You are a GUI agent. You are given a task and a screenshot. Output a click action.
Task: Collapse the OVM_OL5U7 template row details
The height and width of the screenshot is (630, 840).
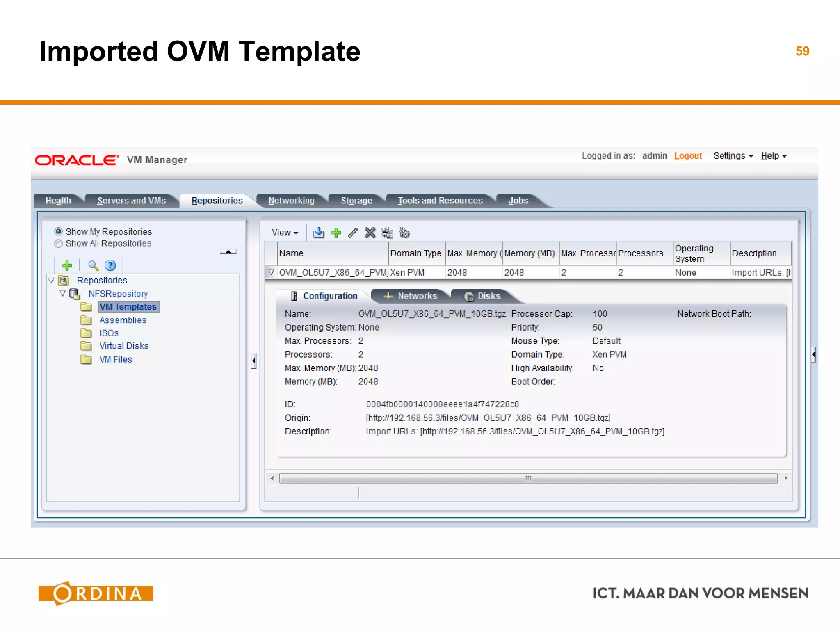click(271, 272)
